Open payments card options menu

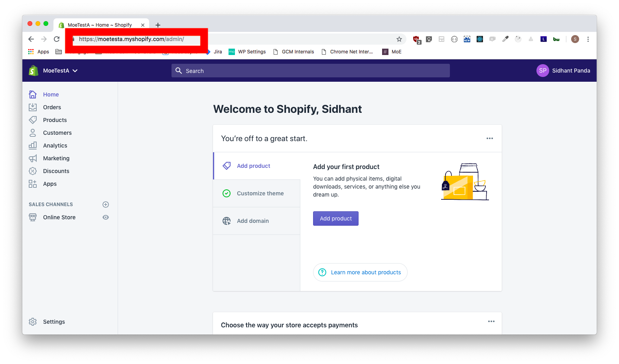pos(491,321)
